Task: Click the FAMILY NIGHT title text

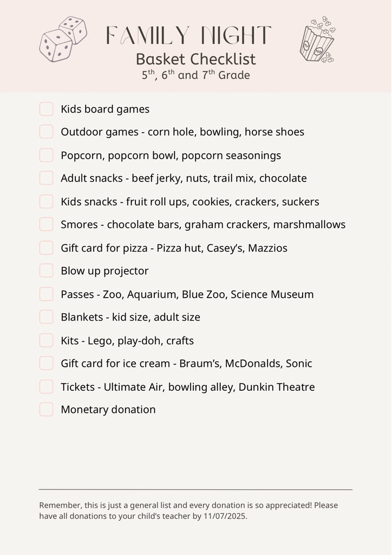Action: (x=188, y=36)
